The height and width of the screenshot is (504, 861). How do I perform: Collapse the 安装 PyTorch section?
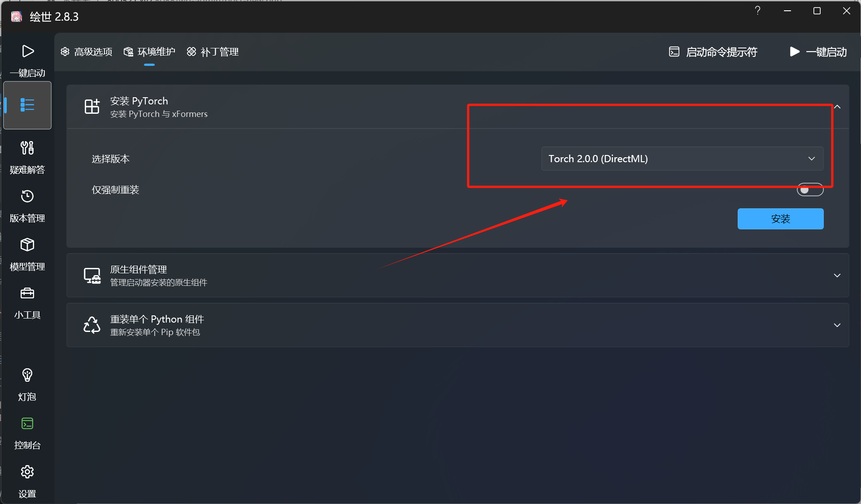coord(837,107)
